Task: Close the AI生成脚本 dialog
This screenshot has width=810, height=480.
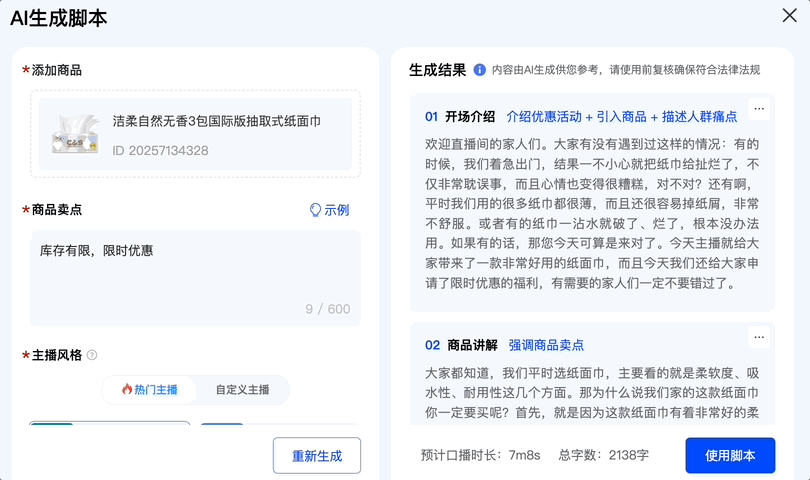Action: (789, 15)
